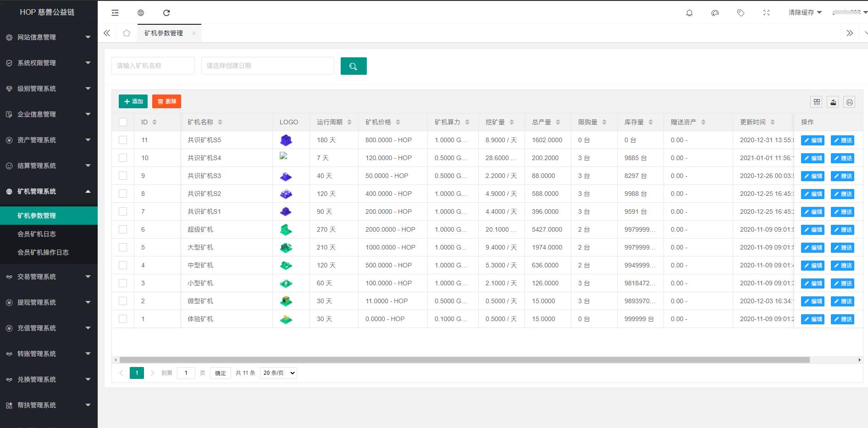Open the column filter grid icon

tap(817, 102)
